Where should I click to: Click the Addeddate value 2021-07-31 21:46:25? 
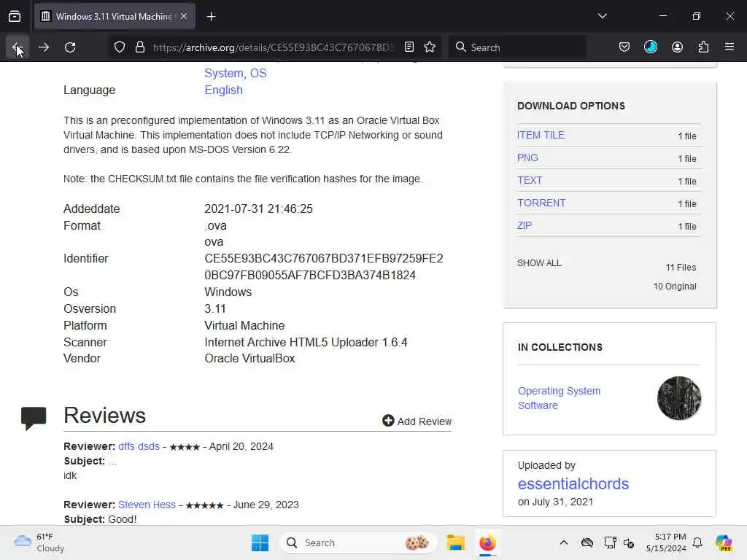(x=259, y=209)
